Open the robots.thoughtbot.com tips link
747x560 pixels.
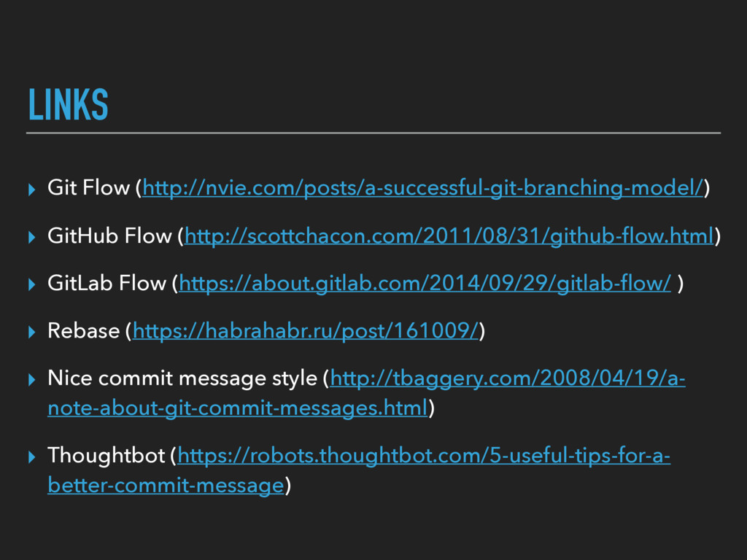coord(424,456)
